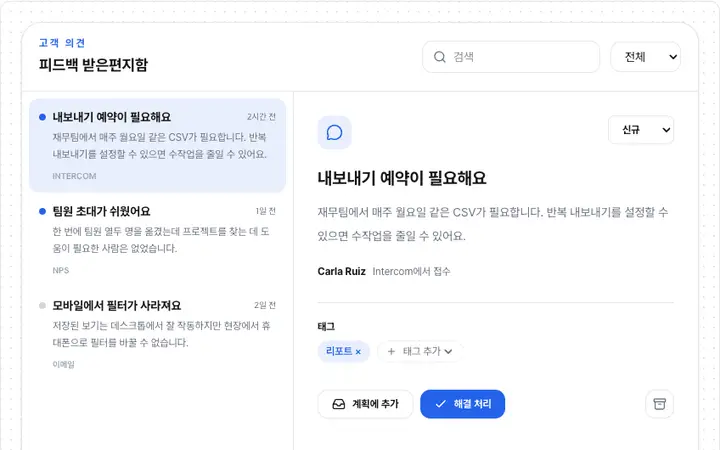Viewport: 720px width, 450px height.
Task: Focus the 검색 search input field
Action: 511,57
